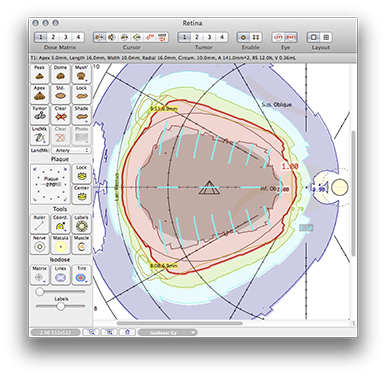Switch to Tumor 4

[222, 37]
